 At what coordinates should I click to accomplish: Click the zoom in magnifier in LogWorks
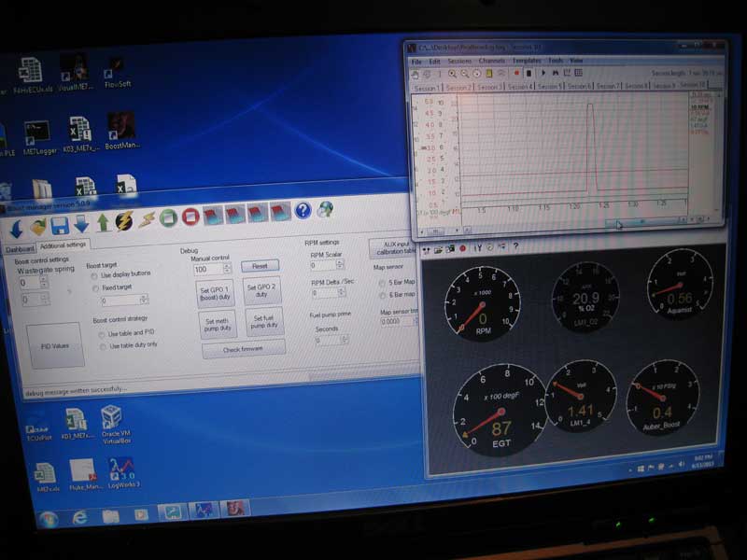452,73
